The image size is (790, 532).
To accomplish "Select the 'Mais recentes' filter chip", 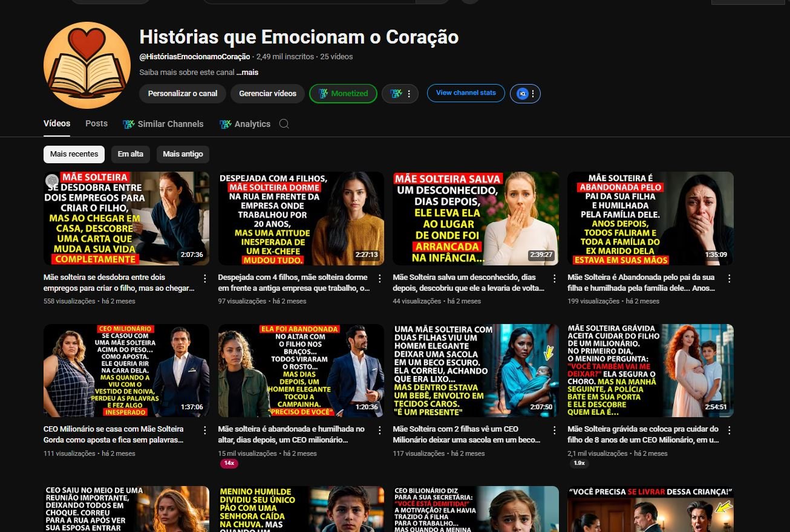I will [74, 154].
